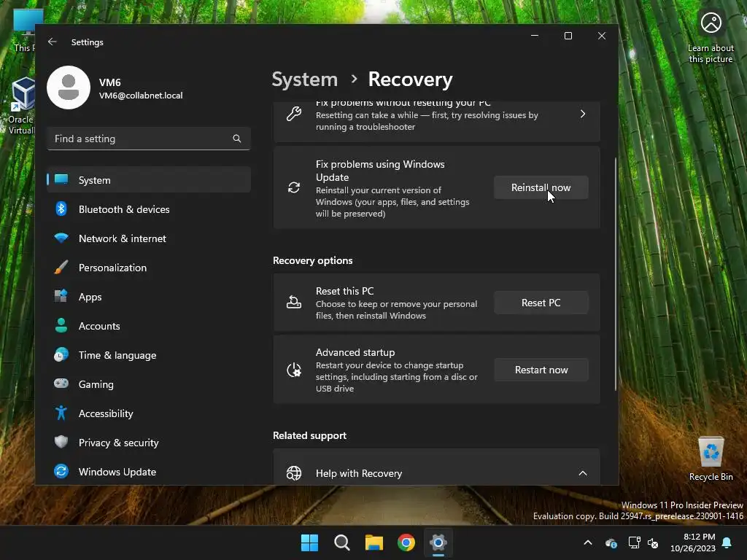Screen dimensions: 747x560
Task: Open Personalization settings
Action: tap(149, 268)
